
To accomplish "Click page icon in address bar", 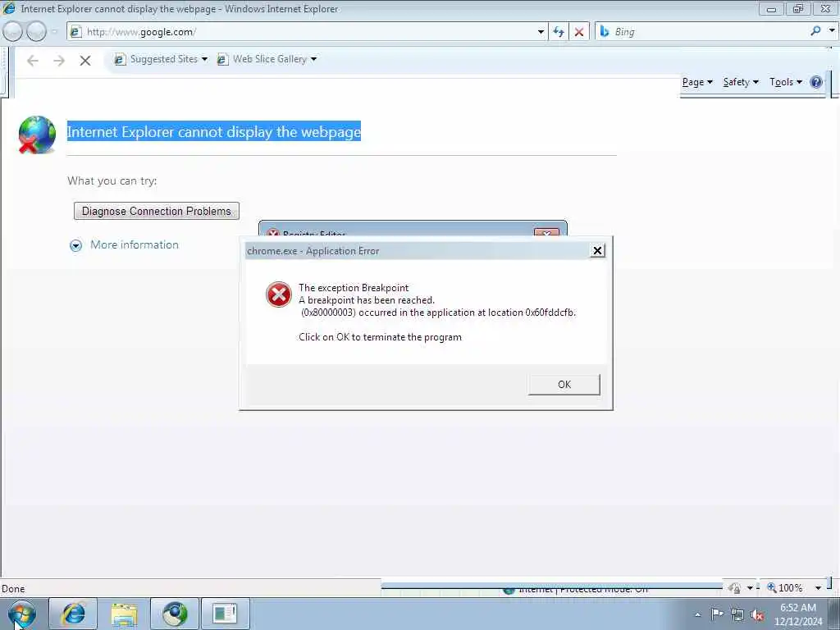I will coord(75,32).
